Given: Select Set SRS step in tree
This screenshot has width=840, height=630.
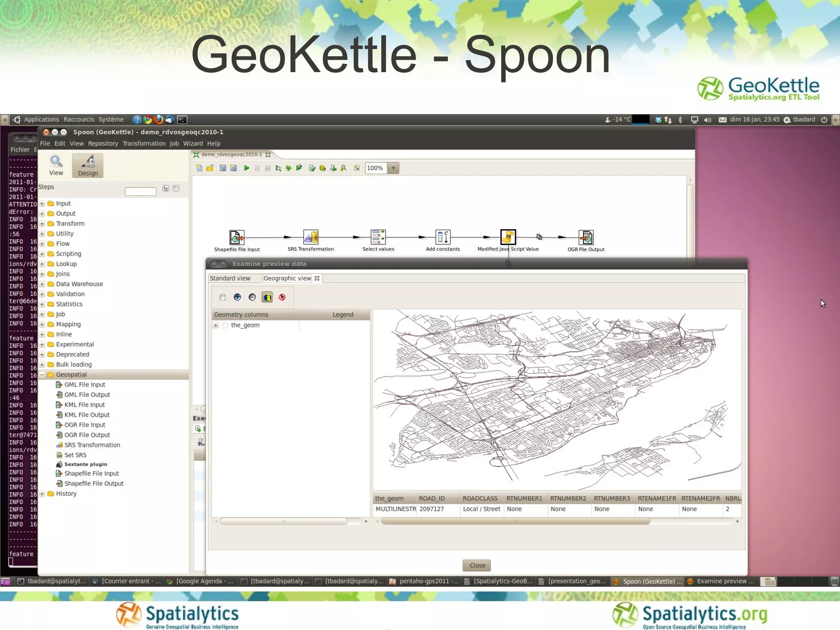Looking at the screenshot, I should coord(75,455).
